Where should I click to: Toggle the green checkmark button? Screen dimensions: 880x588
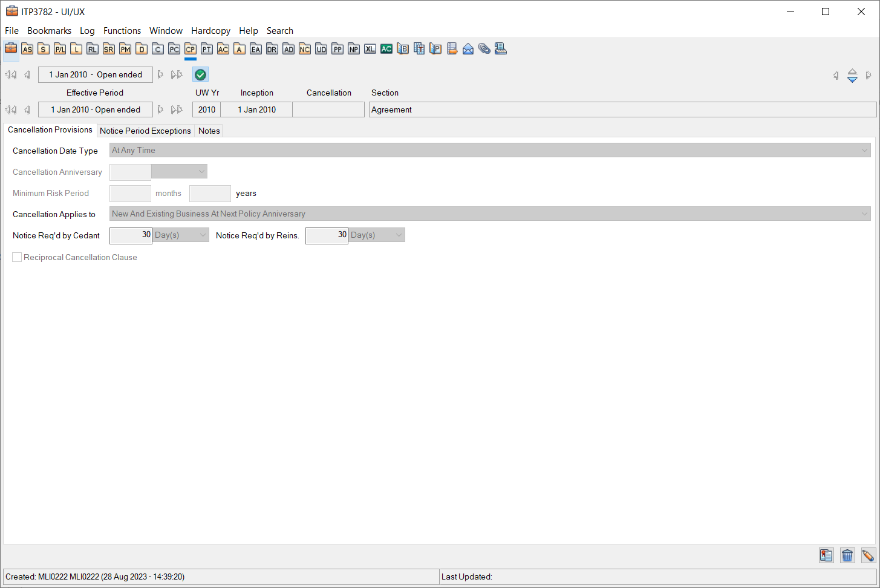coord(200,74)
